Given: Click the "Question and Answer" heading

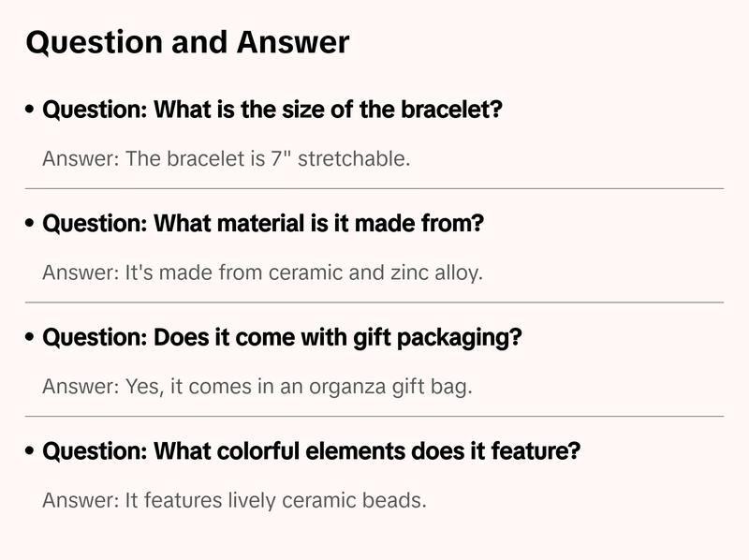Looking at the screenshot, I should [187, 43].
